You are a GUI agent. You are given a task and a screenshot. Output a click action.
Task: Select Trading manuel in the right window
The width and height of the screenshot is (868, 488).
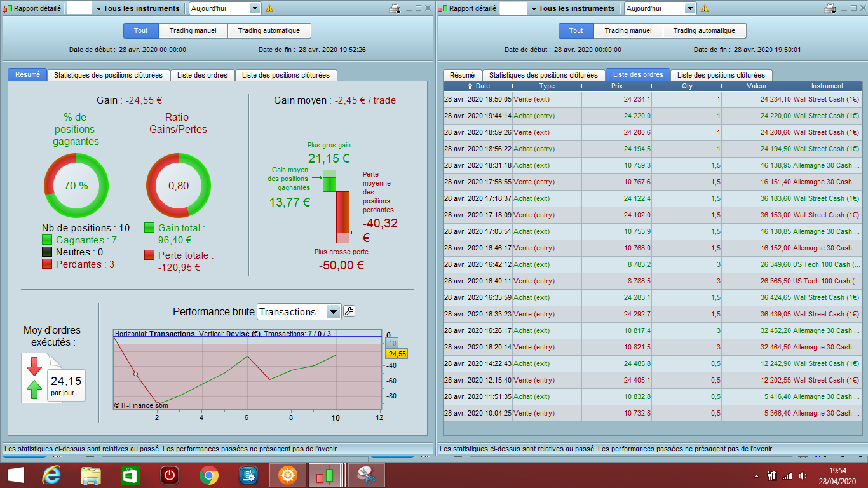click(x=628, y=30)
